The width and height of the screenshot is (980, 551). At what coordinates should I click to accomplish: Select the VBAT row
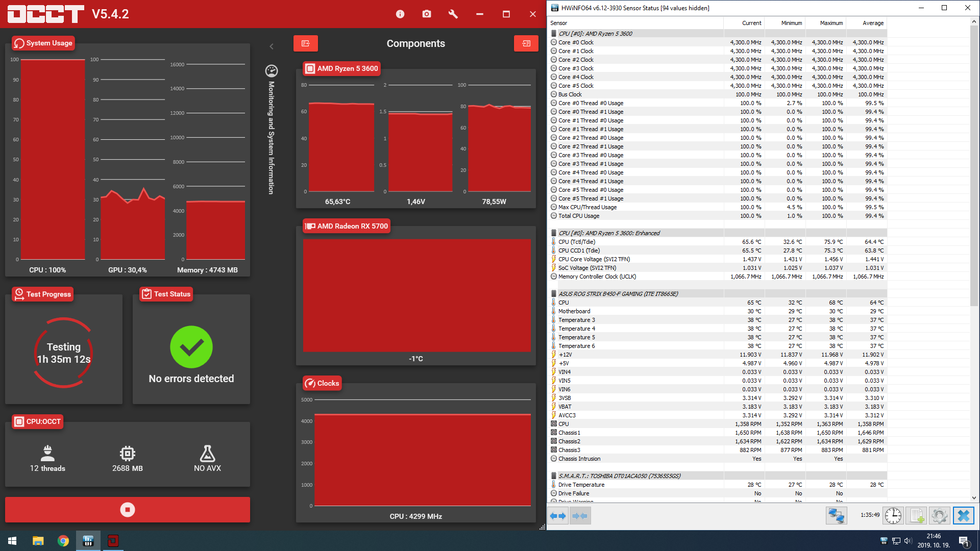717,407
